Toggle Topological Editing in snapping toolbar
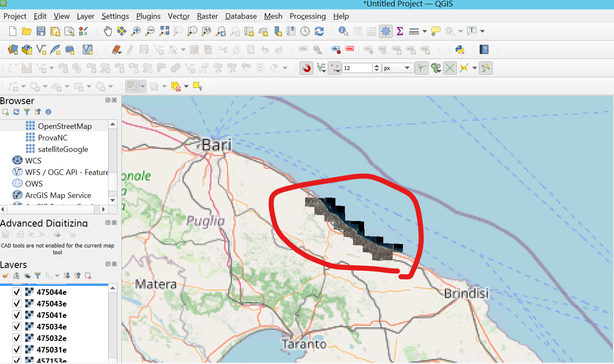This screenshot has width=614, height=364. [422, 68]
